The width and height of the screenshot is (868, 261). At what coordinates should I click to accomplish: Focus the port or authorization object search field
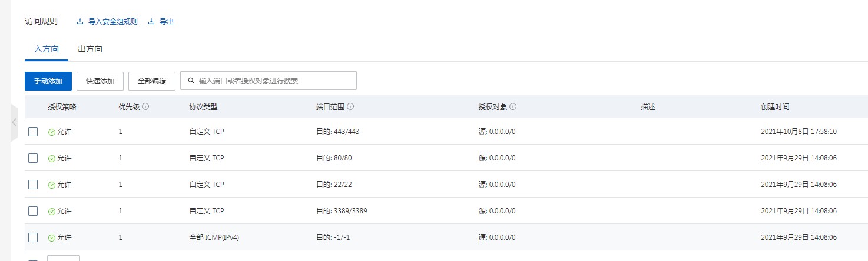[269, 81]
